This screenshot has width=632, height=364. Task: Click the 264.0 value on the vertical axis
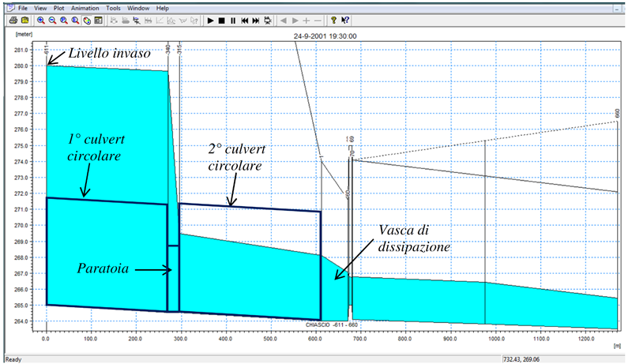21,321
